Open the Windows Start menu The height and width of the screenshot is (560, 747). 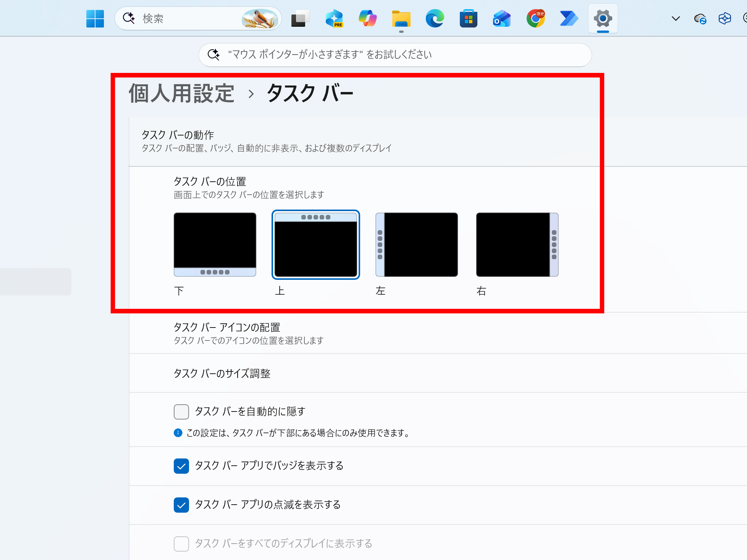[x=95, y=19]
